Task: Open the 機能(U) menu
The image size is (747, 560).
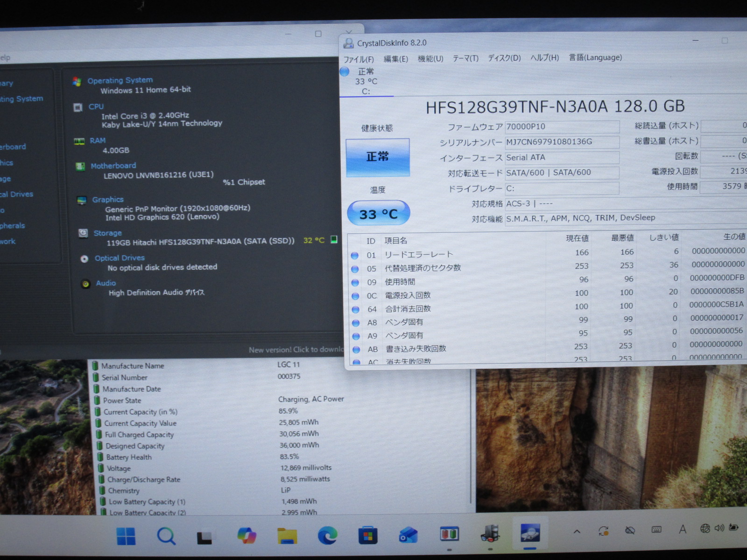Action: click(430, 59)
